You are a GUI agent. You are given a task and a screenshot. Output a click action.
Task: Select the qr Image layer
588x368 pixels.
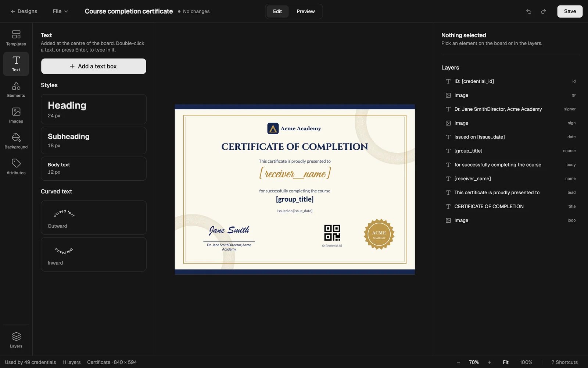tap(510, 95)
